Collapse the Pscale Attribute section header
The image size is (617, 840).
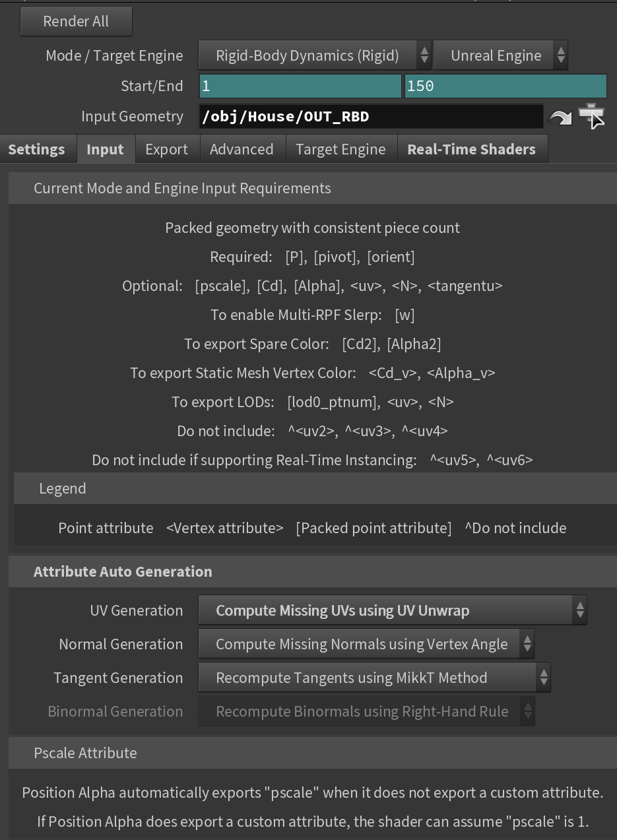pyautogui.click(x=313, y=753)
